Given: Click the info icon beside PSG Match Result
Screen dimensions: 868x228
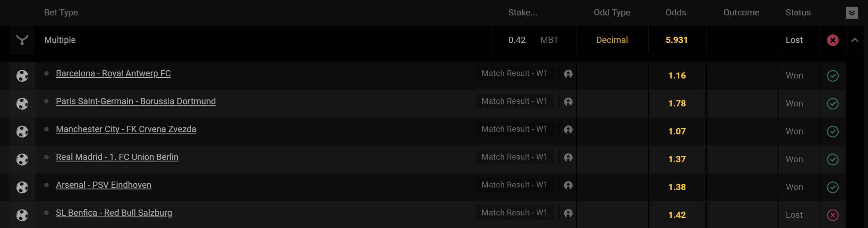Looking at the screenshot, I should pos(568,102).
